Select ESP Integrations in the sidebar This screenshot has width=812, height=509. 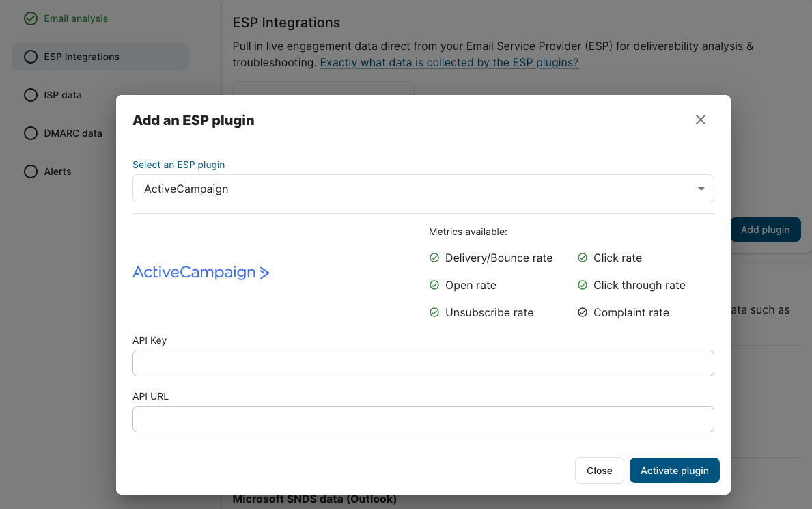[100, 57]
